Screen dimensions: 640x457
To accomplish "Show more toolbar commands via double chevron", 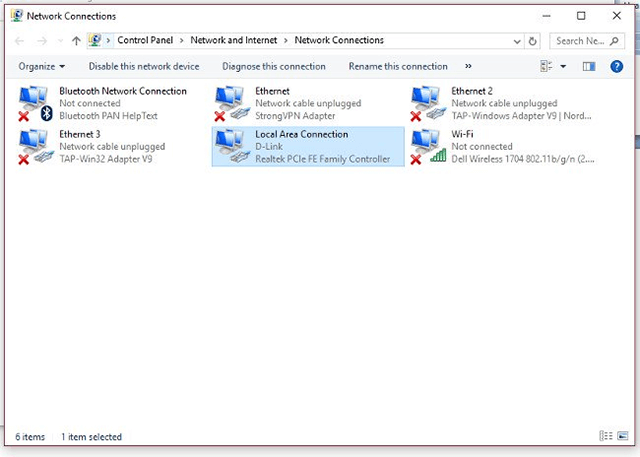I will (x=468, y=66).
